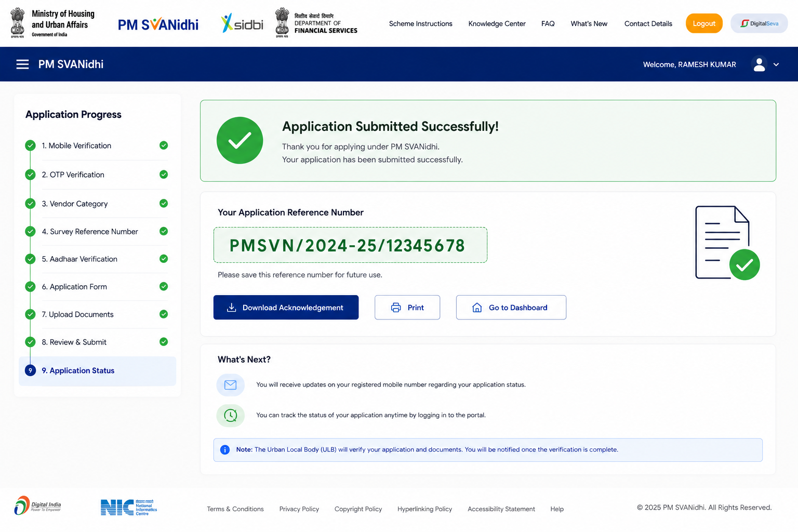Open Contact Details menu item
Image resolution: width=798 pixels, height=532 pixels.
pyautogui.click(x=648, y=24)
